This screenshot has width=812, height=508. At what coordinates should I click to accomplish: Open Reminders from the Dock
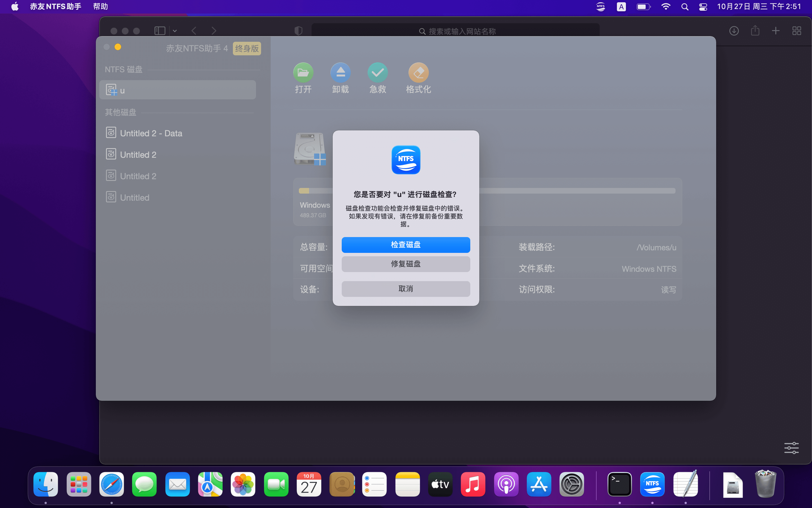click(x=374, y=484)
